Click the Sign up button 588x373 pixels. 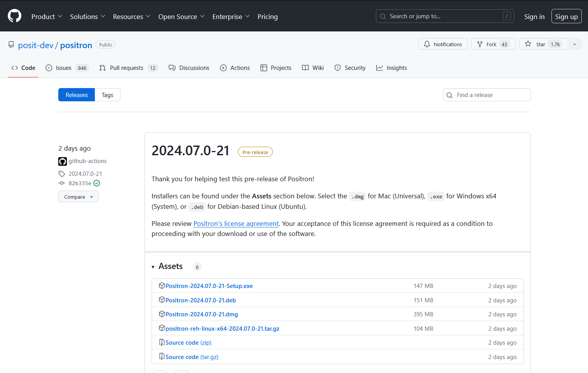pos(566,17)
